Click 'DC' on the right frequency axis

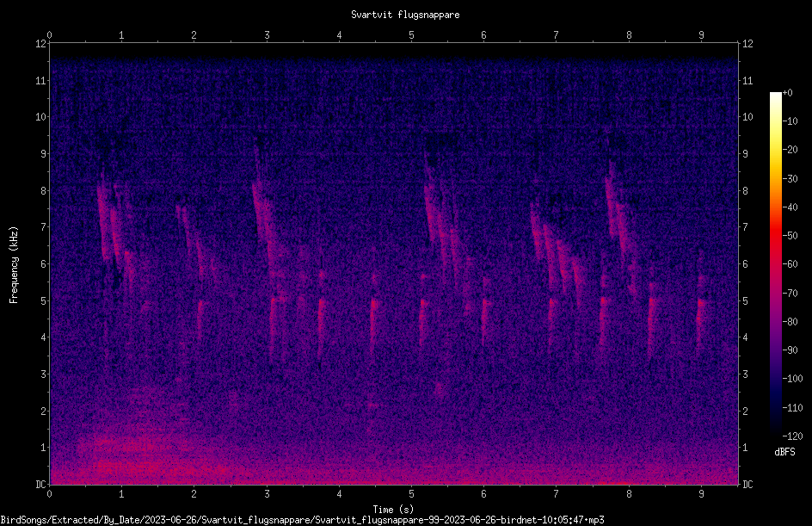point(747,485)
